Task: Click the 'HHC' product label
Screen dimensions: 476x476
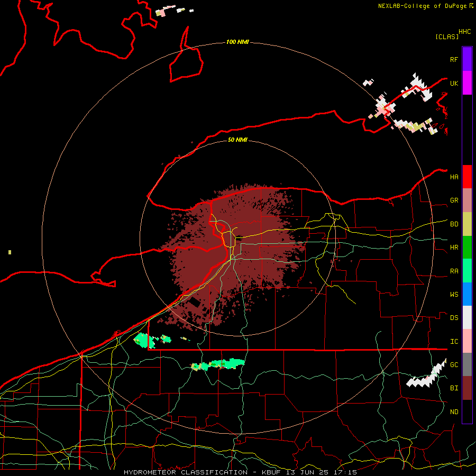Action: (x=465, y=32)
